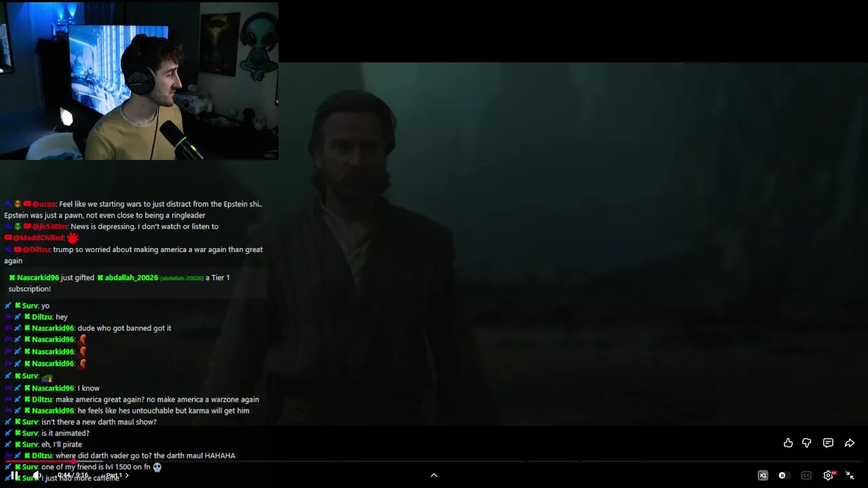Seek along the red video progress bar
The width and height of the screenshot is (868, 488).
434,461
